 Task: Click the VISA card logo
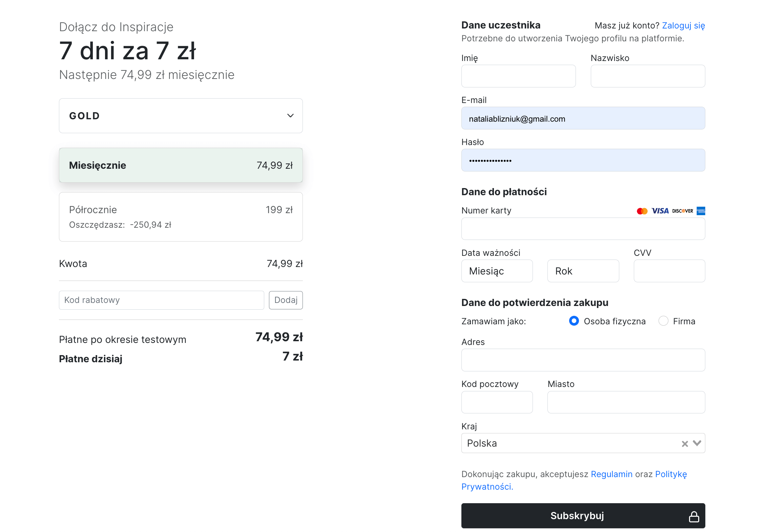click(x=660, y=211)
